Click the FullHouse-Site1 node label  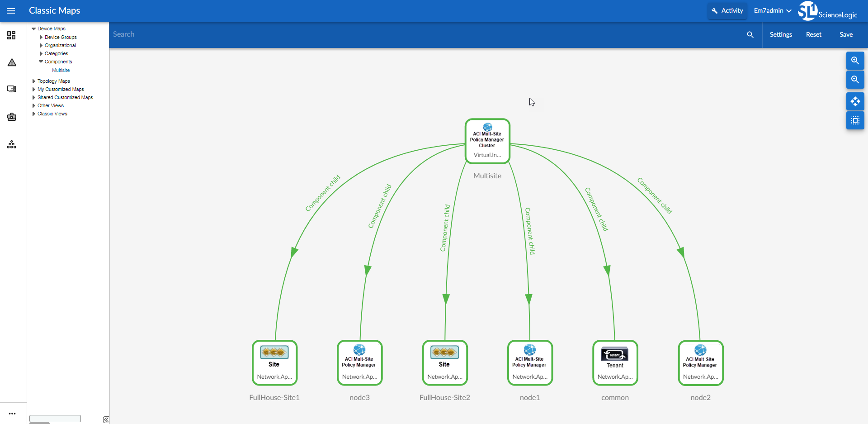pyautogui.click(x=274, y=397)
